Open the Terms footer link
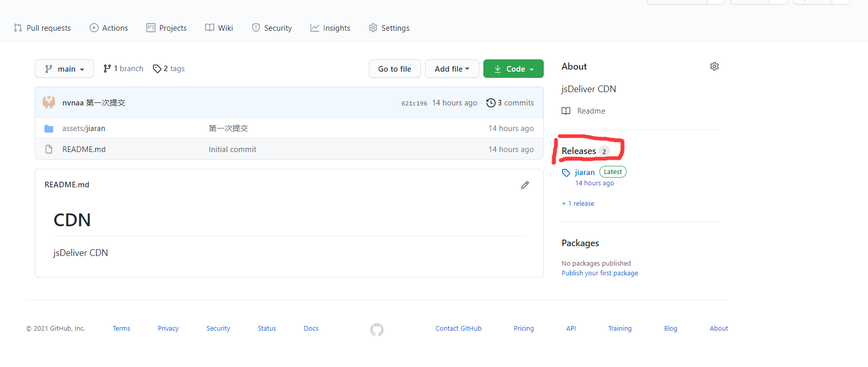This screenshot has width=868, height=367. click(121, 329)
